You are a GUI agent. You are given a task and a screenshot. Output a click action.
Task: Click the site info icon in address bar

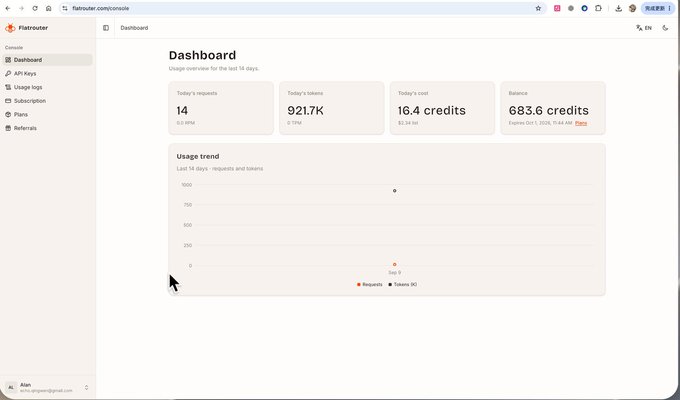65,8
